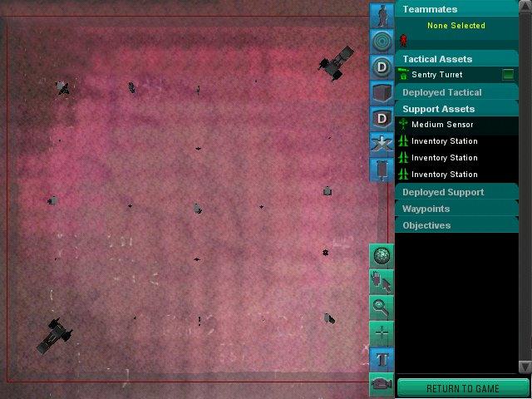Expand the Waypoints section

(426, 209)
